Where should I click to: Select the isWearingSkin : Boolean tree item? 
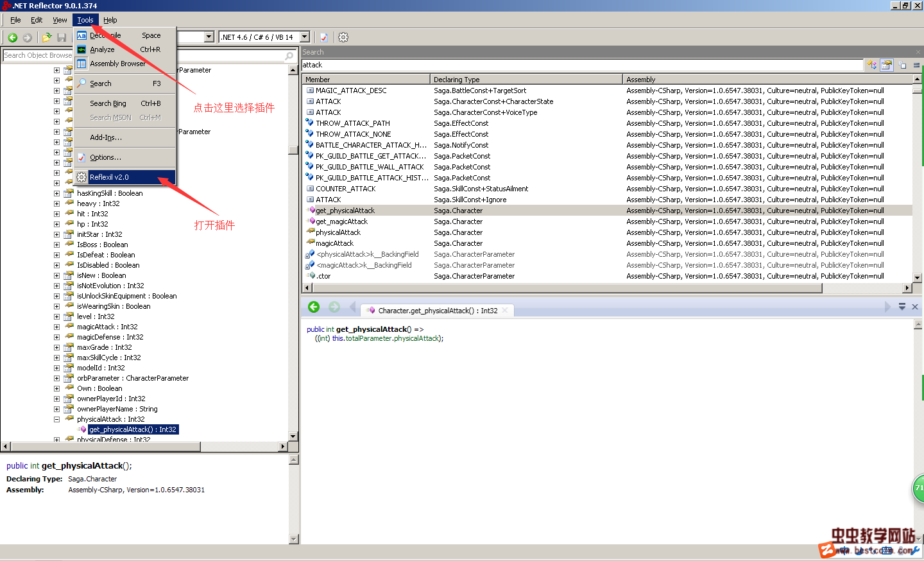(x=114, y=306)
